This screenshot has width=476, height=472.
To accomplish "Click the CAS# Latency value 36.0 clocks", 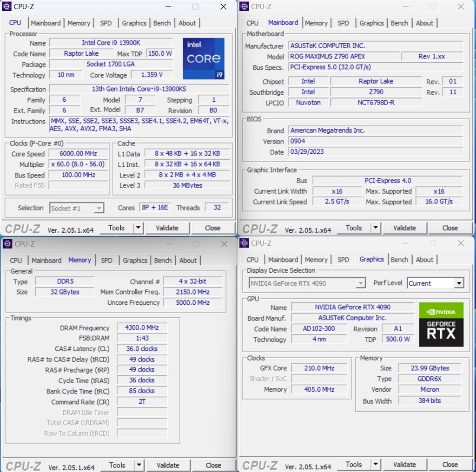I will (142, 349).
